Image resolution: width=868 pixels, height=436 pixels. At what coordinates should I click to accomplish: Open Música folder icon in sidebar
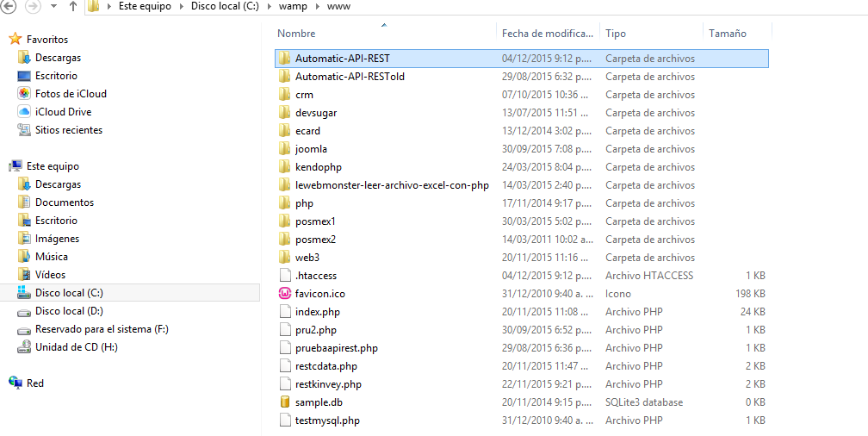24,257
